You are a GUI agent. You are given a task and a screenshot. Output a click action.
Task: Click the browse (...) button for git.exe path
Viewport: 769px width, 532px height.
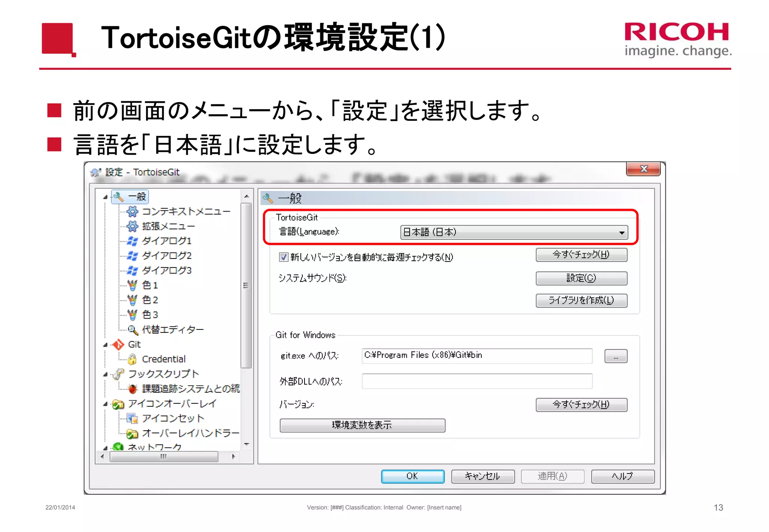[x=616, y=356]
